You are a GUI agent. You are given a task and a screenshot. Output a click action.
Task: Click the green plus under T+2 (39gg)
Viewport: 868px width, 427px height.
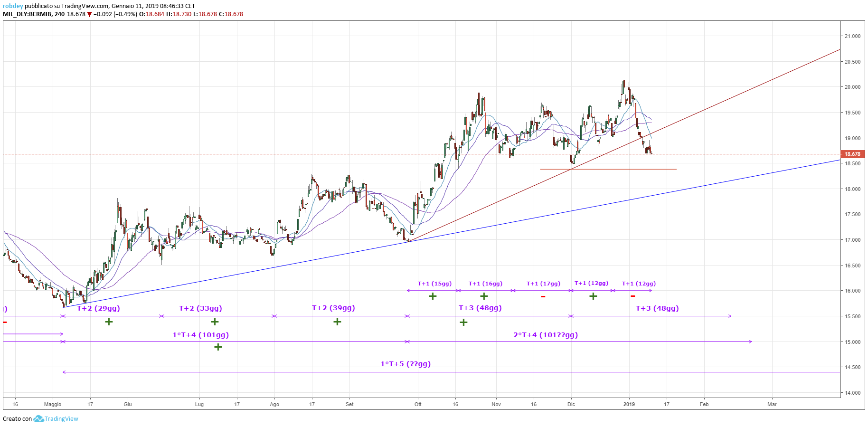click(x=337, y=322)
